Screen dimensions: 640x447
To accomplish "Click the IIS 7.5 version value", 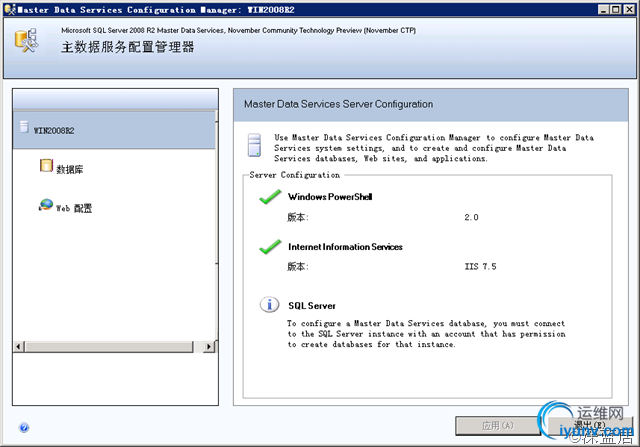I will tap(480, 267).
